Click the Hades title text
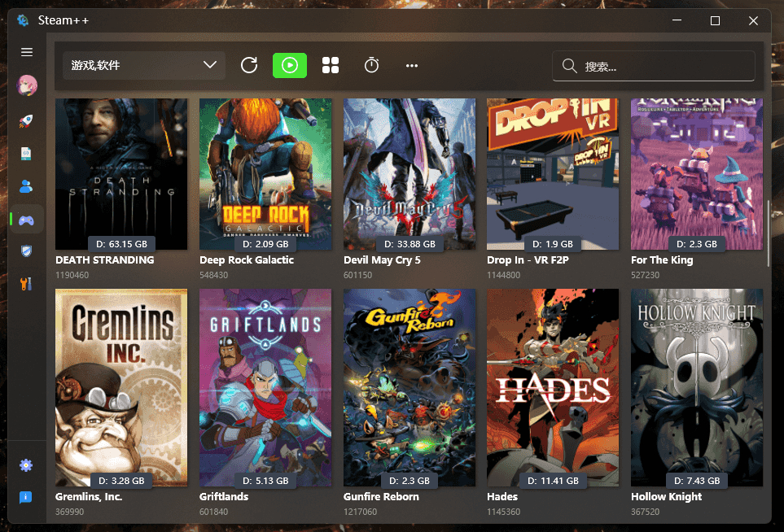784x532 pixels. (x=502, y=496)
